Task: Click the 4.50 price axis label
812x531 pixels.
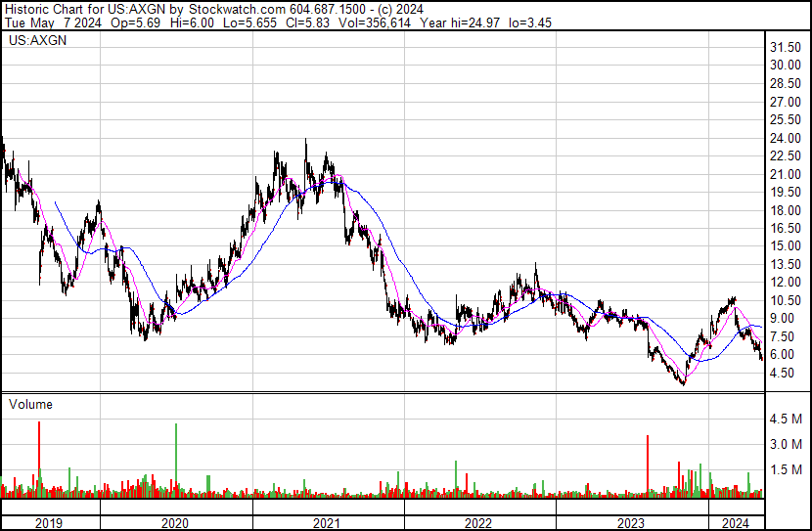Action: click(786, 373)
